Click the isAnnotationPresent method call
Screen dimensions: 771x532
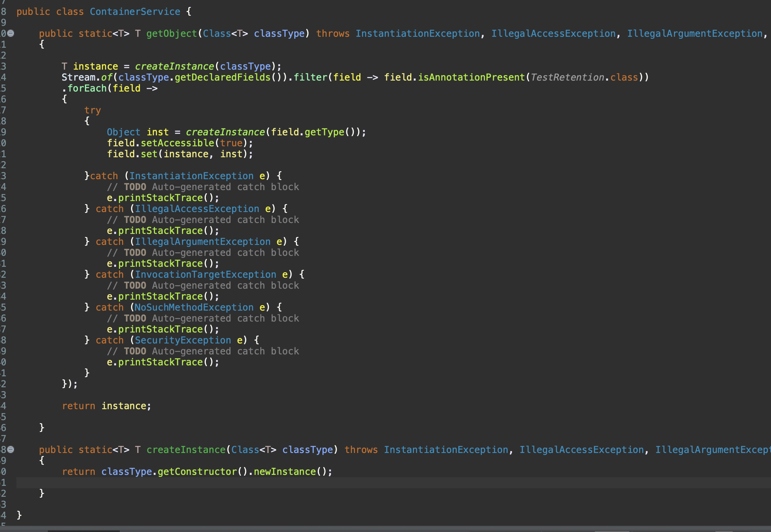pyautogui.click(x=471, y=77)
